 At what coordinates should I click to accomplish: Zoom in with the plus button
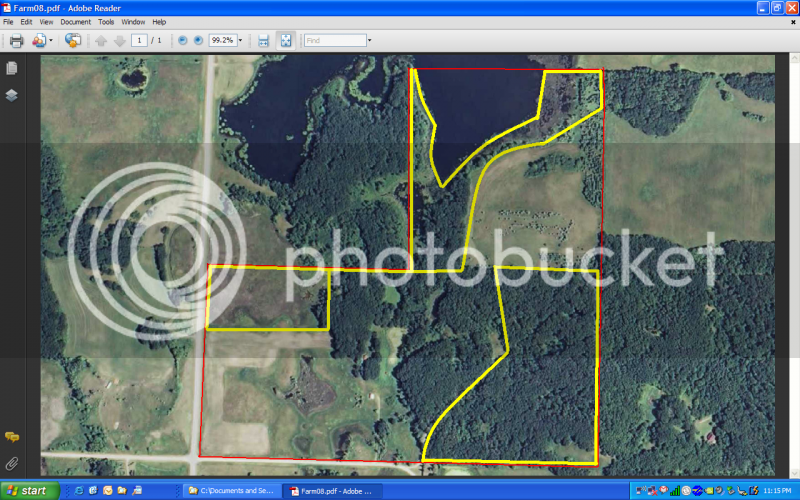pos(198,40)
